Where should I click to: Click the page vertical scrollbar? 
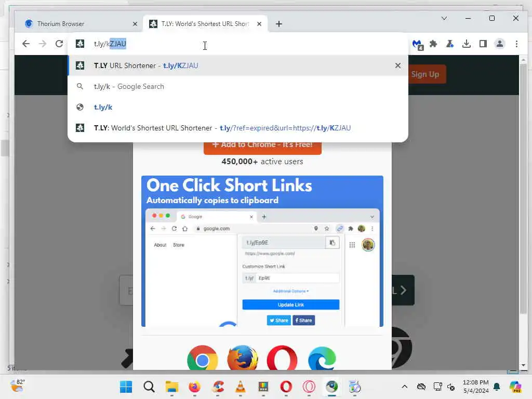tap(523, 188)
